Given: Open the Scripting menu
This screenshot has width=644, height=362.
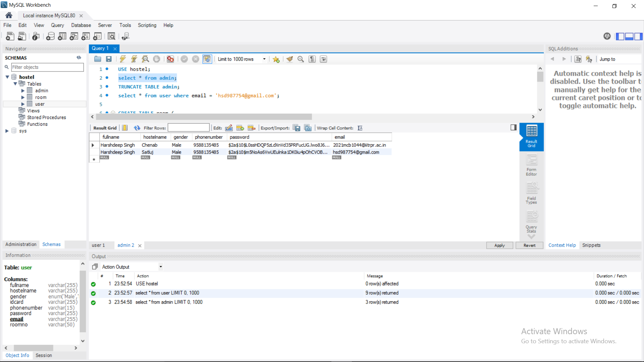Looking at the screenshot, I should pyautogui.click(x=147, y=25).
